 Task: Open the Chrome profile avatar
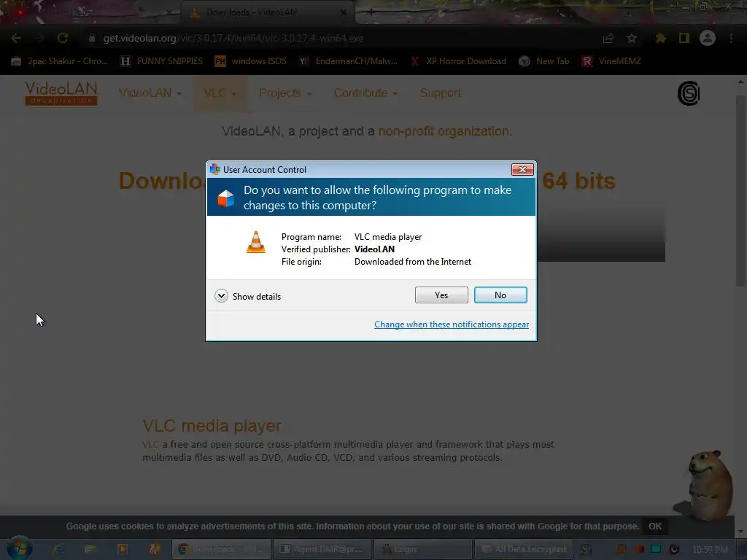[x=708, y=38]
